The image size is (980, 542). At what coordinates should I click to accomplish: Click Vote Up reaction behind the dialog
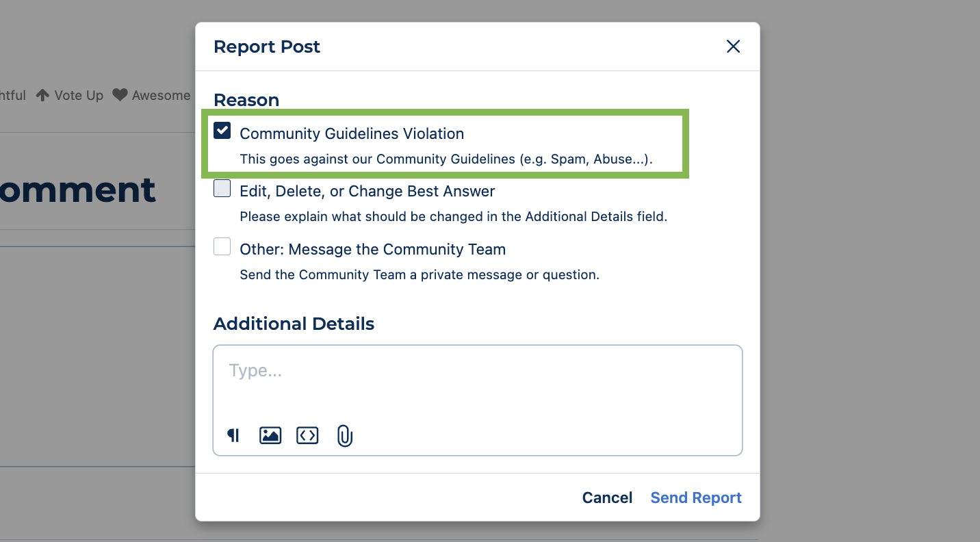(69, 95)
